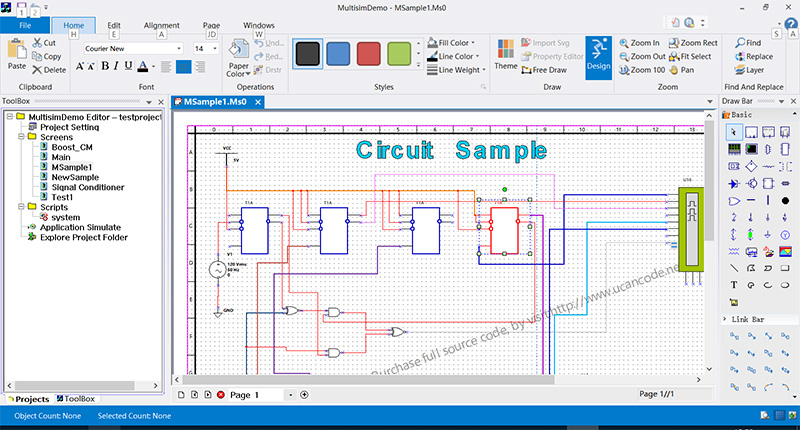Viewport: 800px width, 430px height.
Task: Choose the wavy resistor line component
Action: pos(768,166)
